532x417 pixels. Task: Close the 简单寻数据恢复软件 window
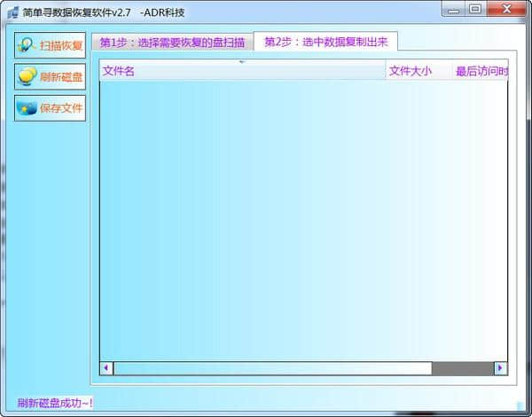coord(506,9)
